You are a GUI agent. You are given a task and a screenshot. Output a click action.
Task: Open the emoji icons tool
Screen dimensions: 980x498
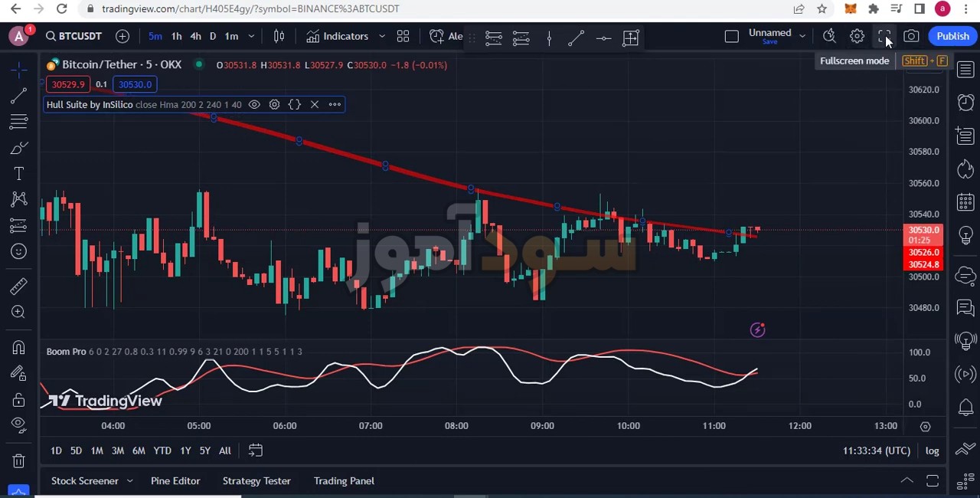point(19,251)
